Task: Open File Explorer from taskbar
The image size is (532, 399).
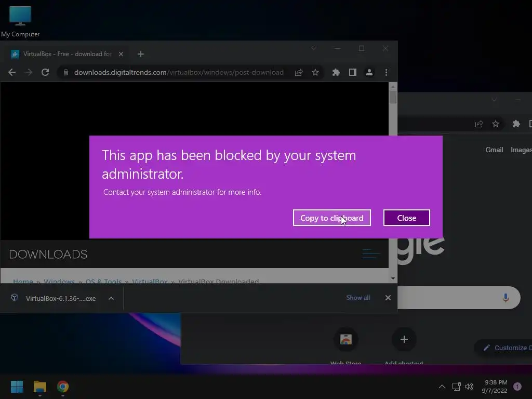Action: (x=39, y=387)
